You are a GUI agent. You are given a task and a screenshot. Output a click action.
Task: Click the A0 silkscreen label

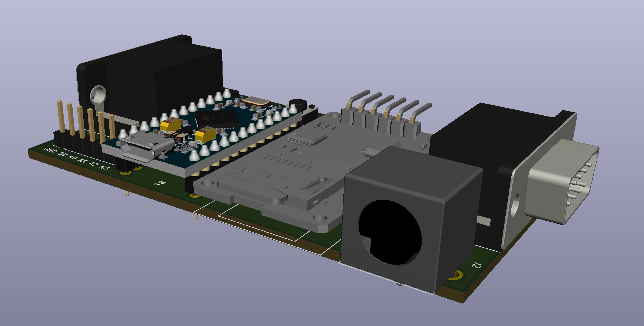(x=73, y=157)
